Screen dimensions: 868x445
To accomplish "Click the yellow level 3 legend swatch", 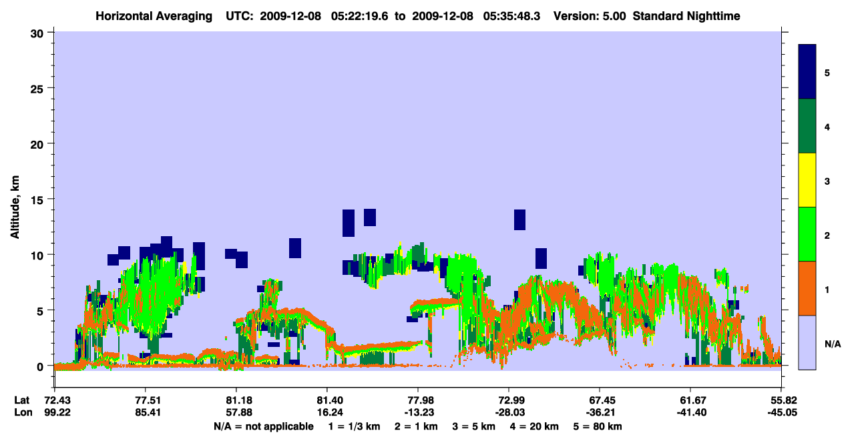I will (807, 180).
